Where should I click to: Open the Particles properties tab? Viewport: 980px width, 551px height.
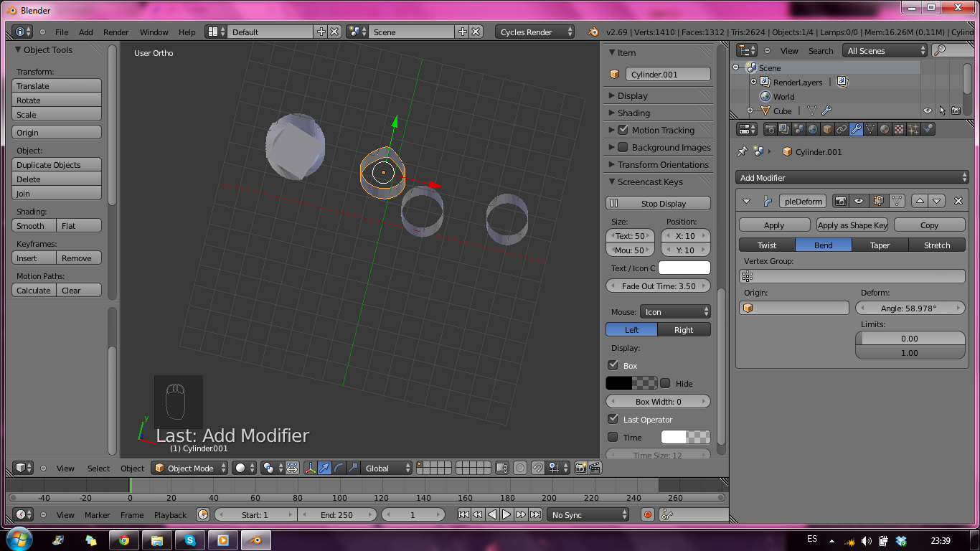point(913,129)
